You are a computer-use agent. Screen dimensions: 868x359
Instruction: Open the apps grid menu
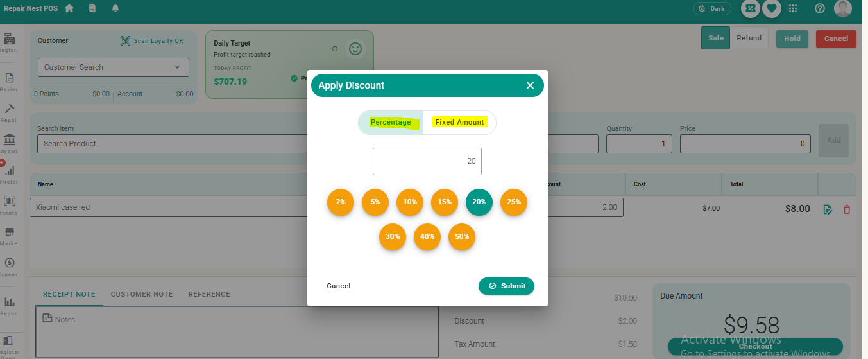tap(793, 8)
